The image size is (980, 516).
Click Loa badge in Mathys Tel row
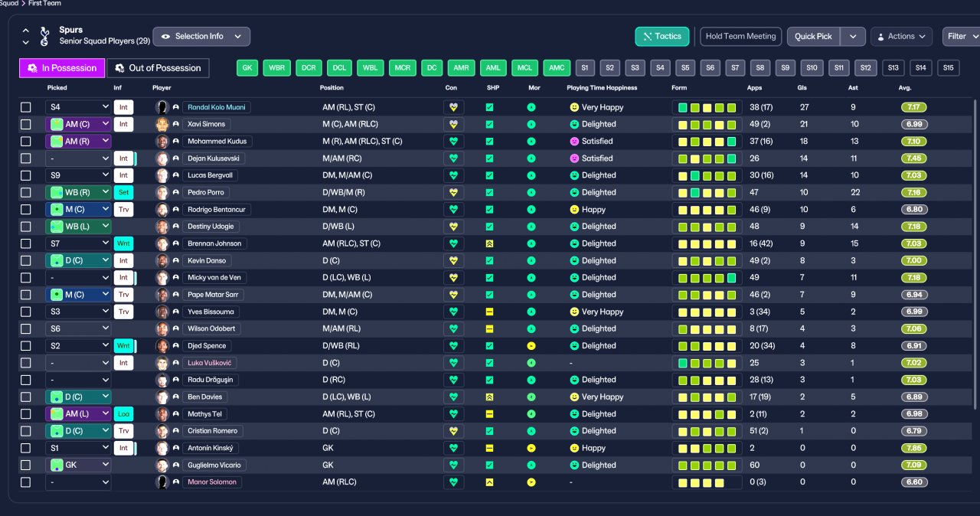point(123,413)
